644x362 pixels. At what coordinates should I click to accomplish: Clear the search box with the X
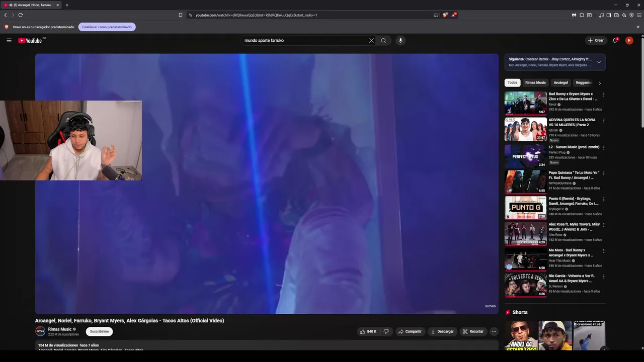tap(371, 41)
